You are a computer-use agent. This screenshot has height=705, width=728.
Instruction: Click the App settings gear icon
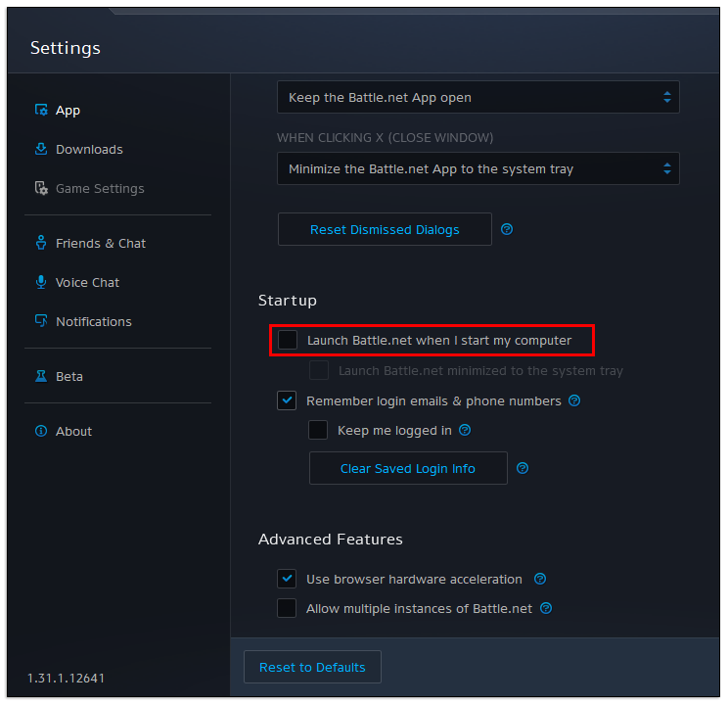point(41,110)
